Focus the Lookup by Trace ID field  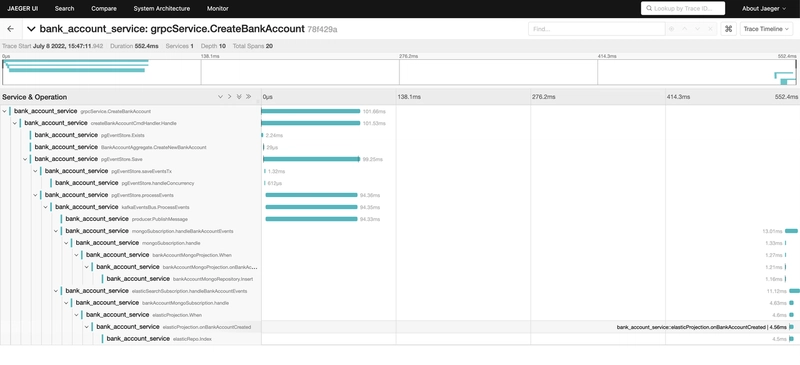pos(683,8)
